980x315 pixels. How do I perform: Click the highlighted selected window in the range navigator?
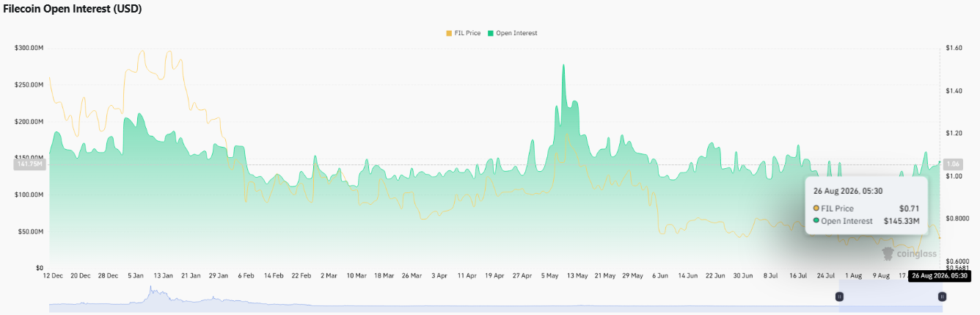tap(891, 297)
